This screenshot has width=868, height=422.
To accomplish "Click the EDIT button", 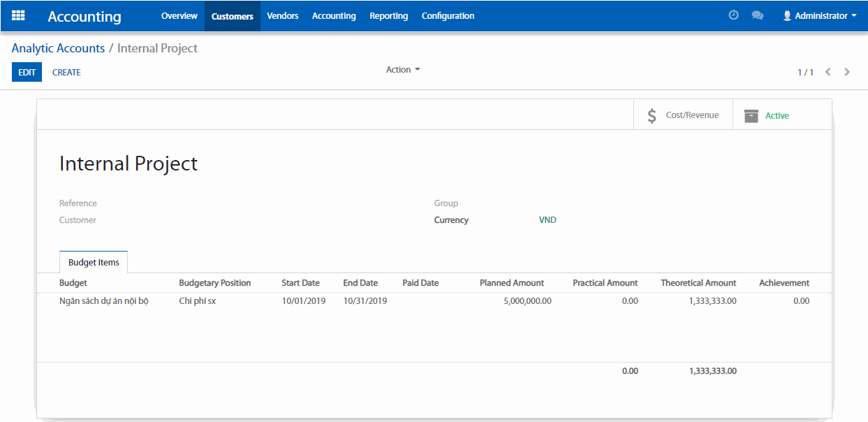I will pos(27,72).
